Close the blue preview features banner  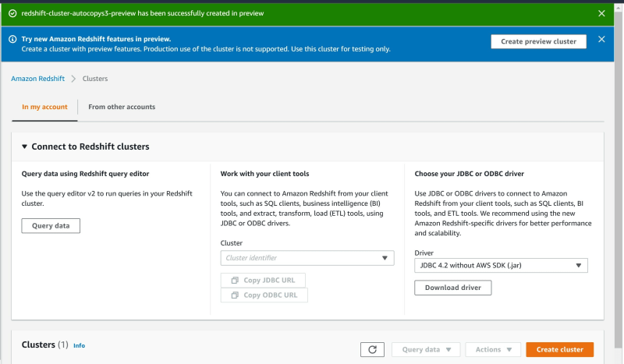[x=601, y=39]
